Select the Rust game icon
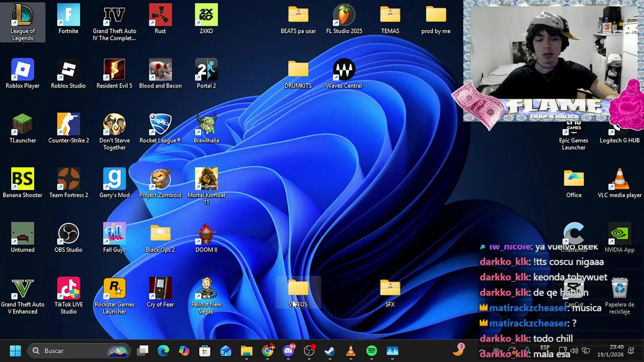Viewport: 644px width, 362px height. (x=160, y=19)
